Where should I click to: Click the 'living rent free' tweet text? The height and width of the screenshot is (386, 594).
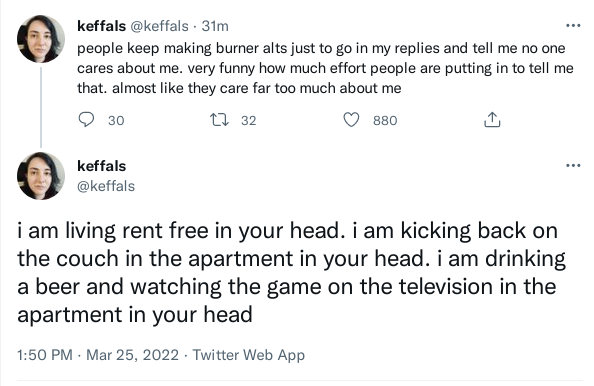coord(291,272)
